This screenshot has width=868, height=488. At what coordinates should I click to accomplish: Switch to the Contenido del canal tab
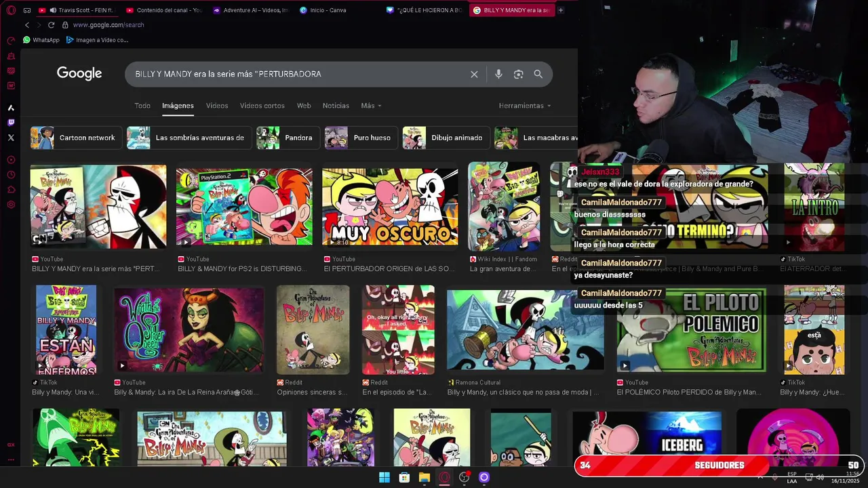(x=163, y=10)
